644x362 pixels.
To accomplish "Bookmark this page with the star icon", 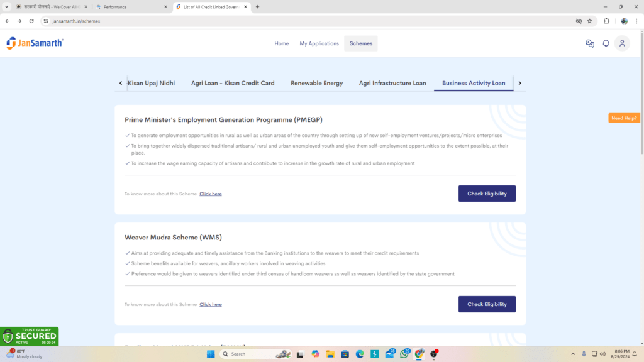I will click(x=590, y=21).
